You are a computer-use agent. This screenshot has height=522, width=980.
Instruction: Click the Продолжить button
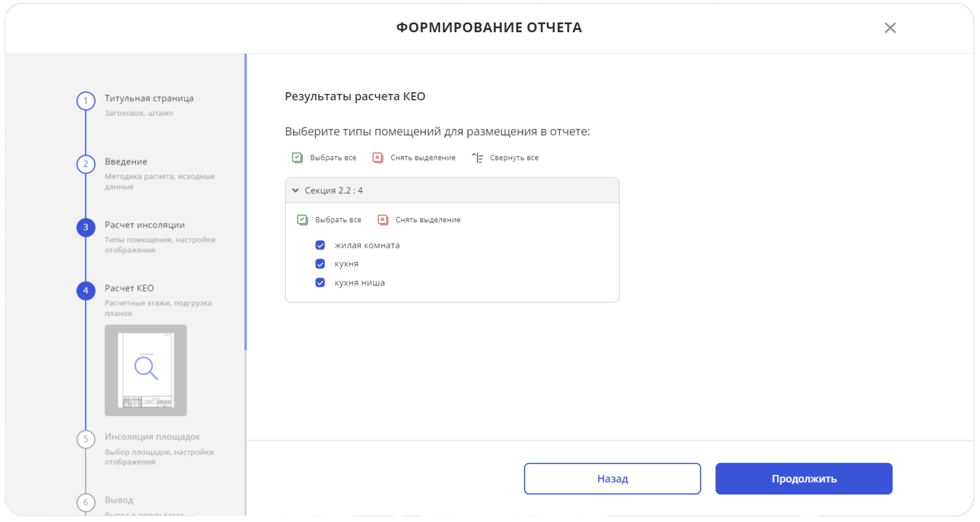[804, 479]
